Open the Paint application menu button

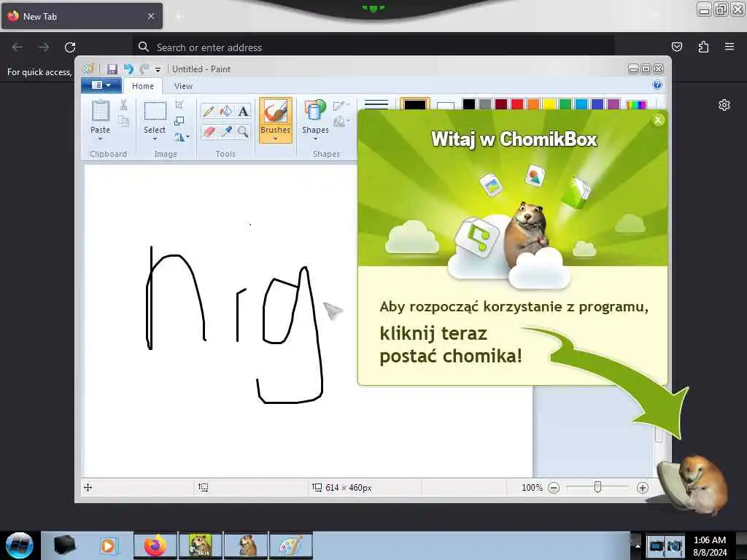pos(101,85)
